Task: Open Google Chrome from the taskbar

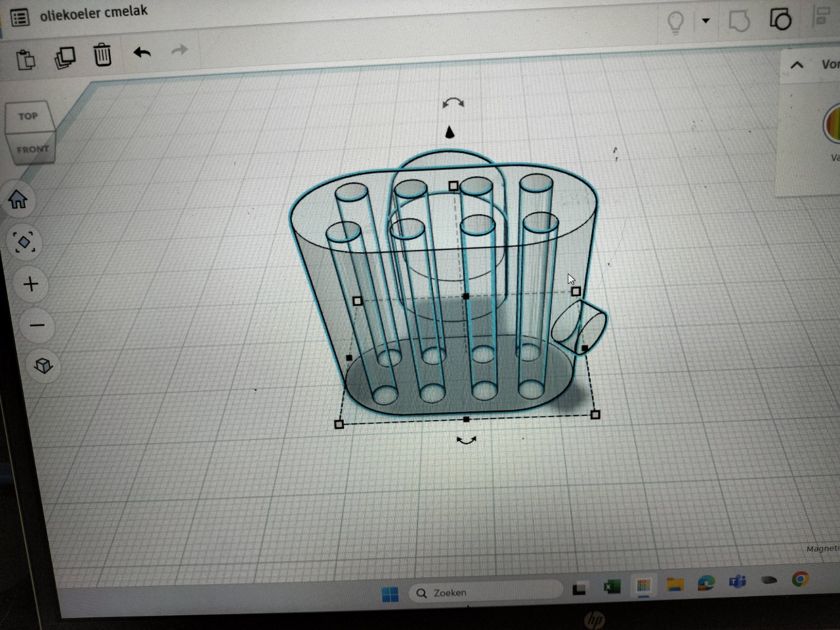Action: pos(800,579)
